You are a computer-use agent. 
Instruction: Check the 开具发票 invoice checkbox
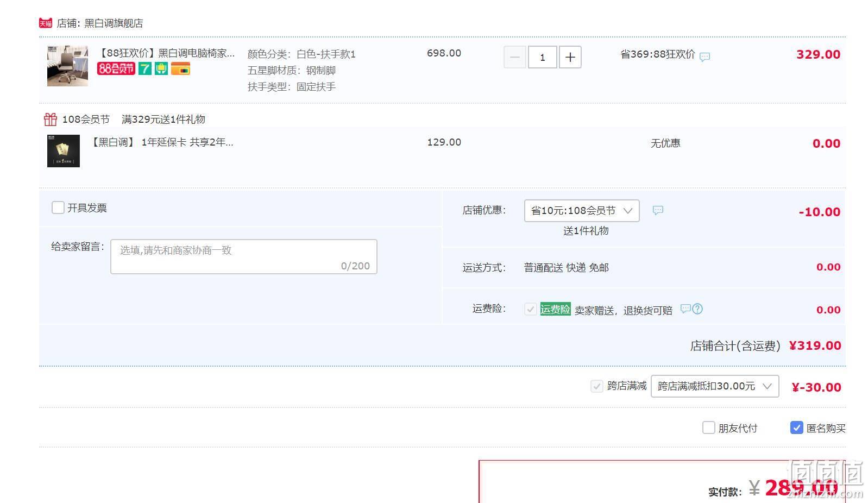coord(58,208)
